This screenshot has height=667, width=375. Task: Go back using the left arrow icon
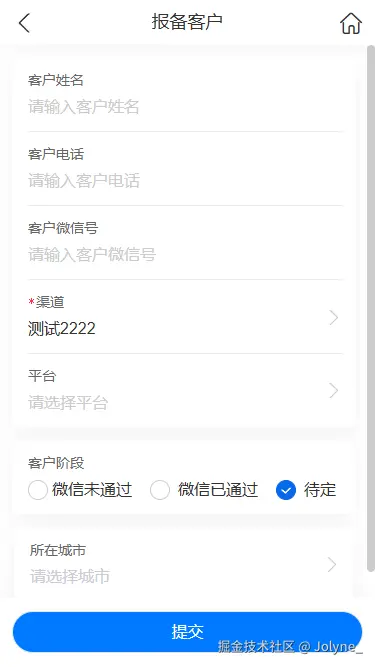tap(24, 23)
